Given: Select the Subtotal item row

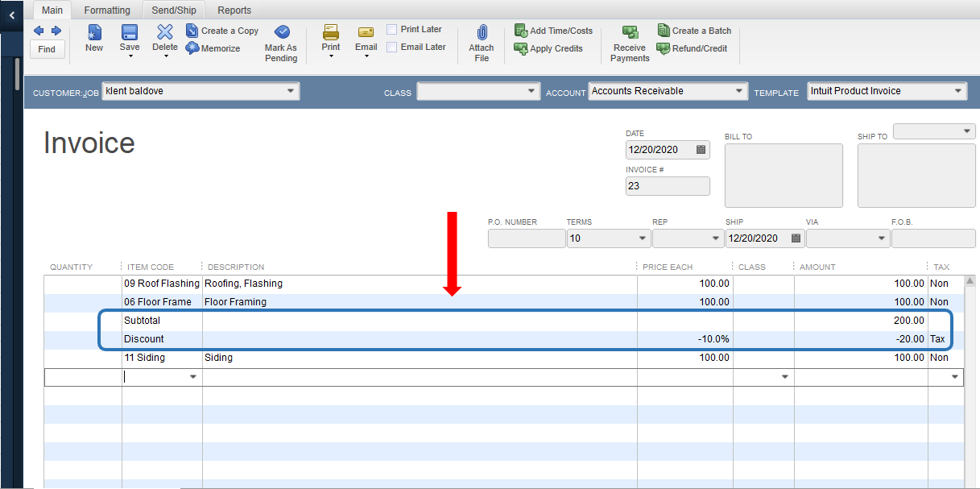Looking at the screenshot, I should click(503, 321).
